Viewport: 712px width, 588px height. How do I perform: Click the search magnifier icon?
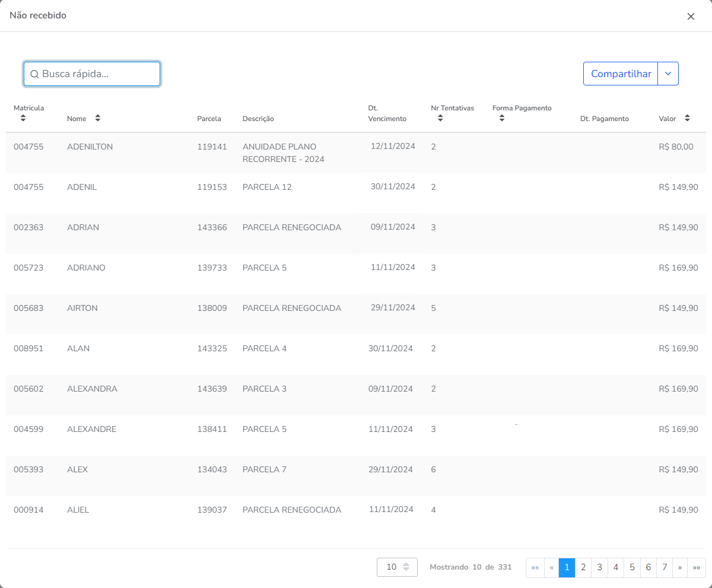34,74
